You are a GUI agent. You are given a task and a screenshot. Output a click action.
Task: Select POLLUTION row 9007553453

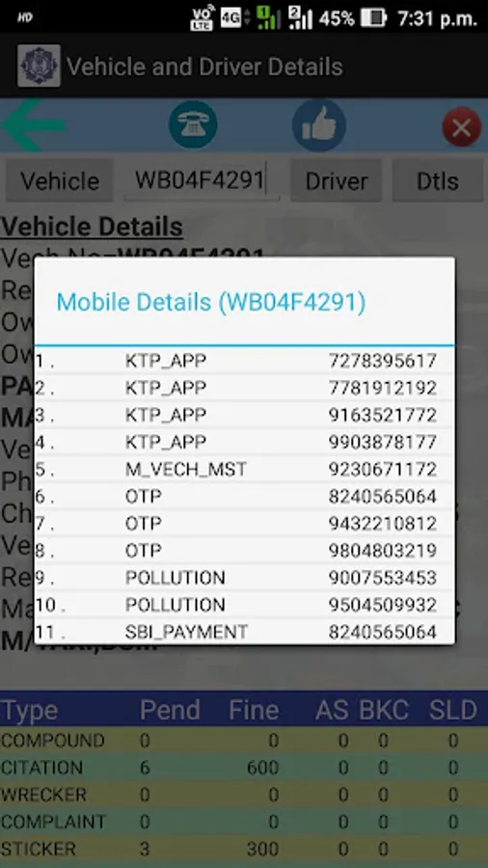point(244,578)
